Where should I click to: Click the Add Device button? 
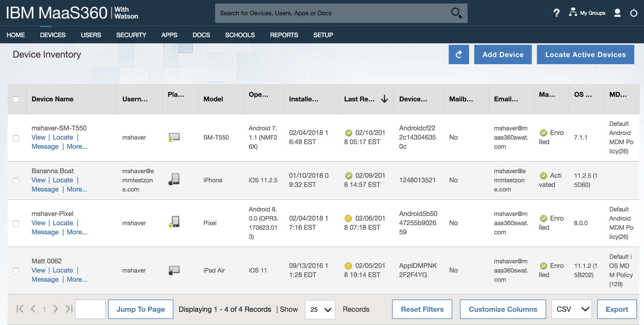click(x=503, y=54)
